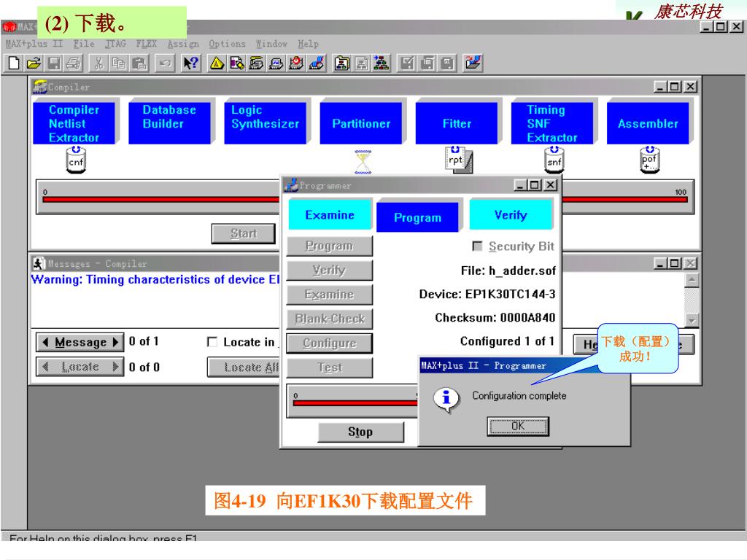This screenshot has height=560, width=747.
Task: Open the cnf file icon under Netlist Extractor
Action: (x=76, y=160)
